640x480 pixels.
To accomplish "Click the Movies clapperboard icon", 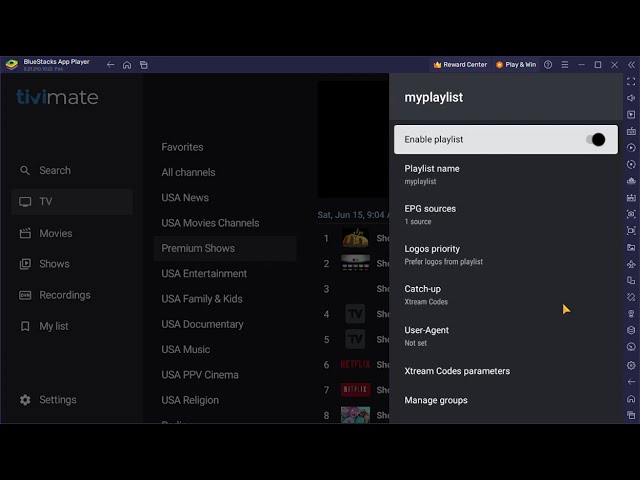I will coord(25,233).
